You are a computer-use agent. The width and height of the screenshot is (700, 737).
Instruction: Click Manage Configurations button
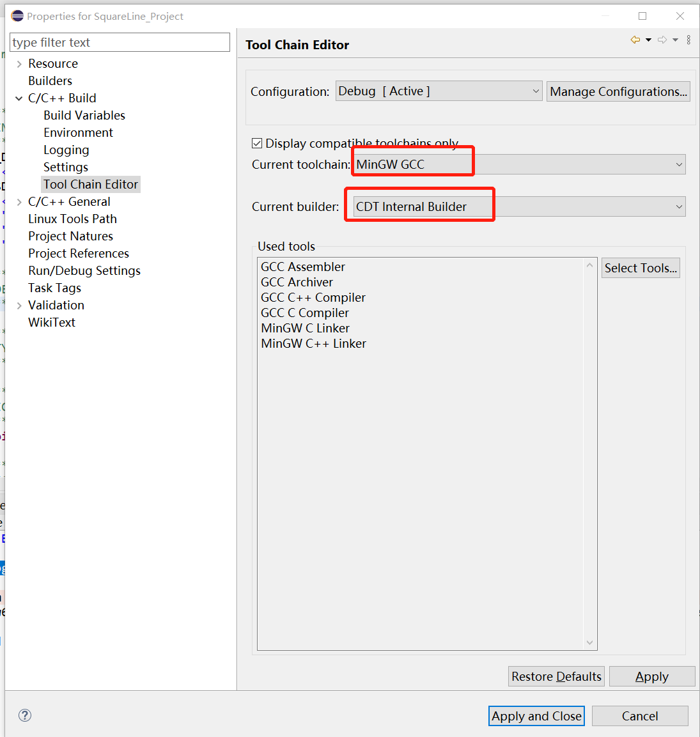618,91
